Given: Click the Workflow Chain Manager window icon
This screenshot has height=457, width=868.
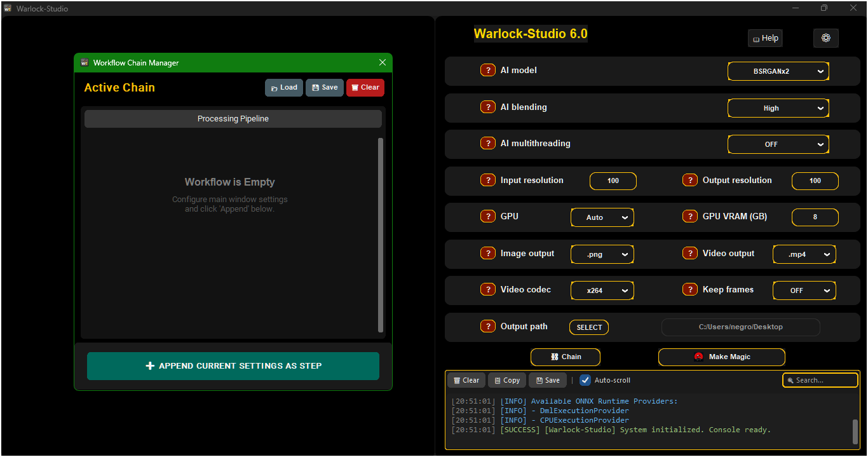Looking at the screenshot, I should (x=85, y=62).
